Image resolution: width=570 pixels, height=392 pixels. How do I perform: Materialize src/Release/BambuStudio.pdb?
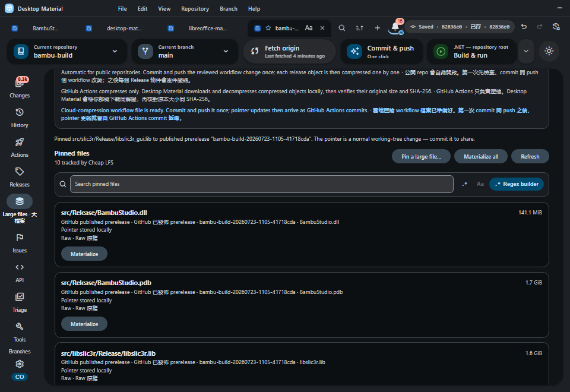coord(84,324)
